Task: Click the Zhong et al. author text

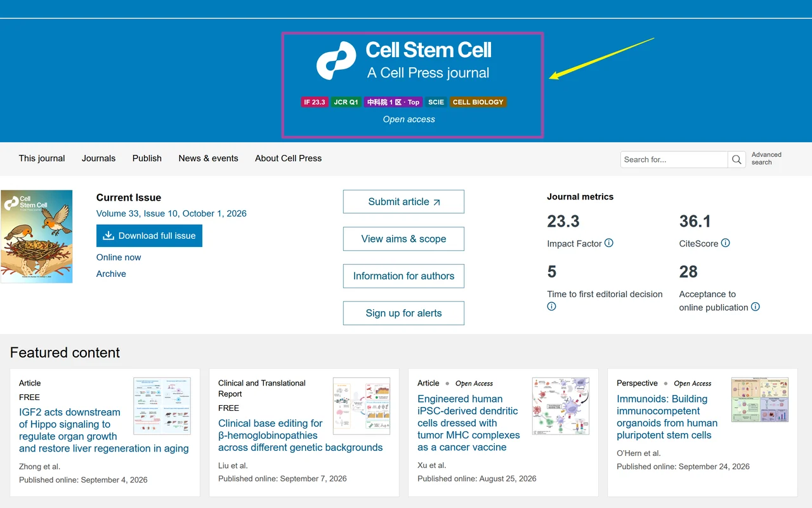Action: (x=39, y=467)
